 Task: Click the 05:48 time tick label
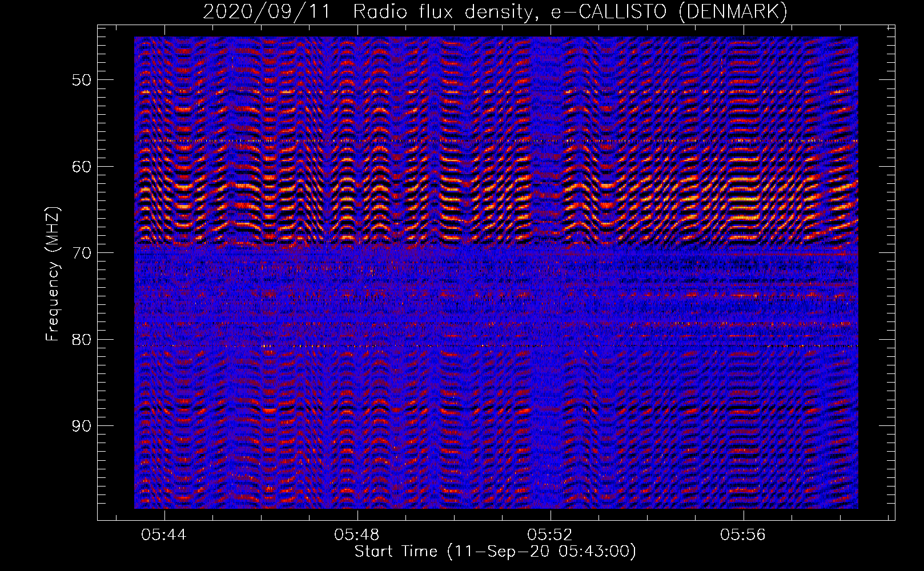357,535
